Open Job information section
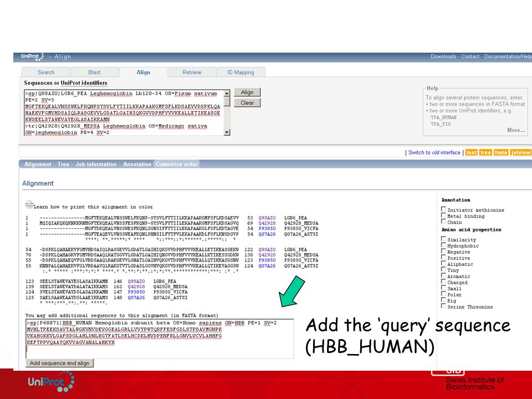Screen dimensions: 532x399 click(96, 164)
